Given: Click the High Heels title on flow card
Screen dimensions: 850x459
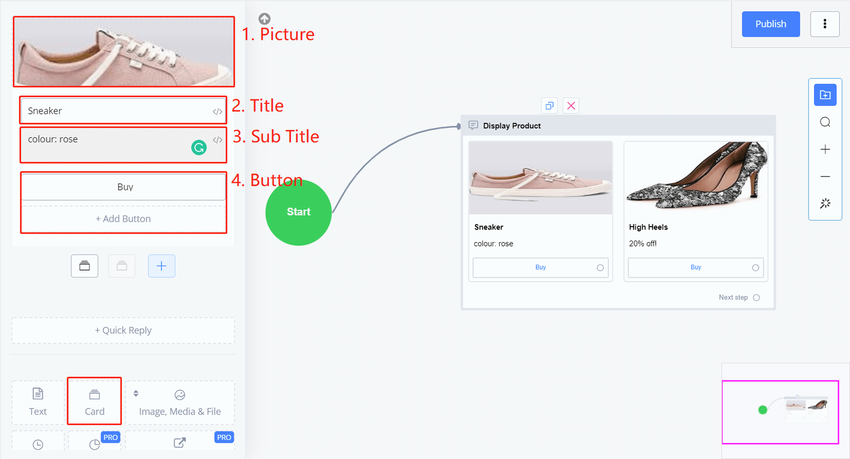Looking at the screenshot, I should coord(648,227).
